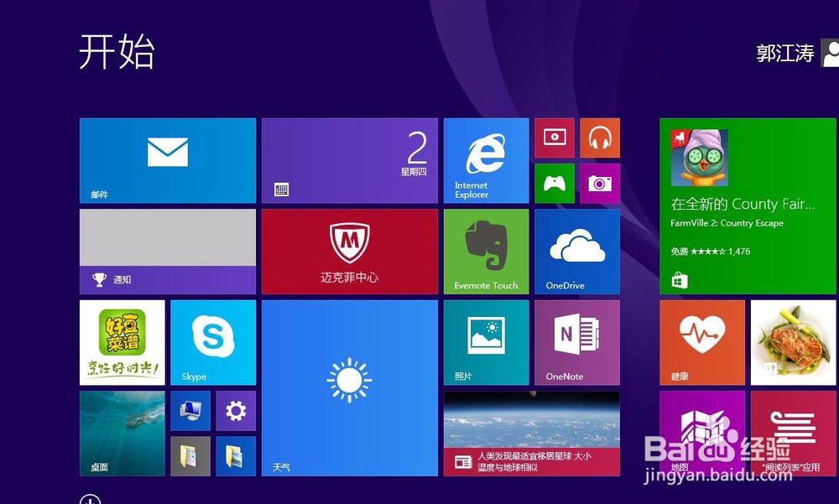The width and height of the screenshot is (839, 504).
Task: Open the 通知 notification tile
Action: point(168,252)
